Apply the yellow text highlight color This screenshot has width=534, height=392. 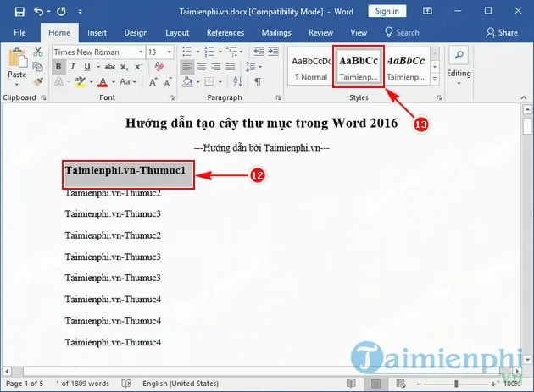click(x=81, y=81)
